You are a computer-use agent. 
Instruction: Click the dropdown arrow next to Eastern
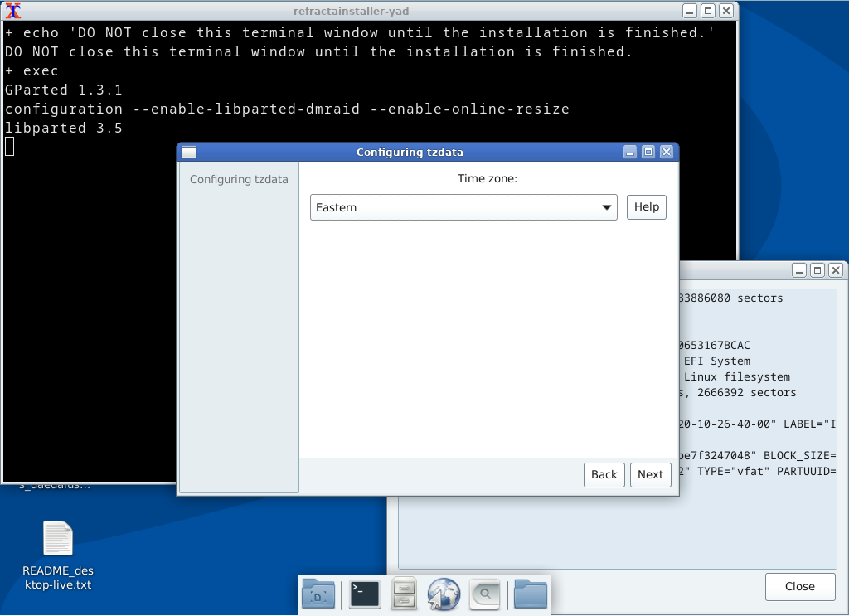tap(606, 207)
